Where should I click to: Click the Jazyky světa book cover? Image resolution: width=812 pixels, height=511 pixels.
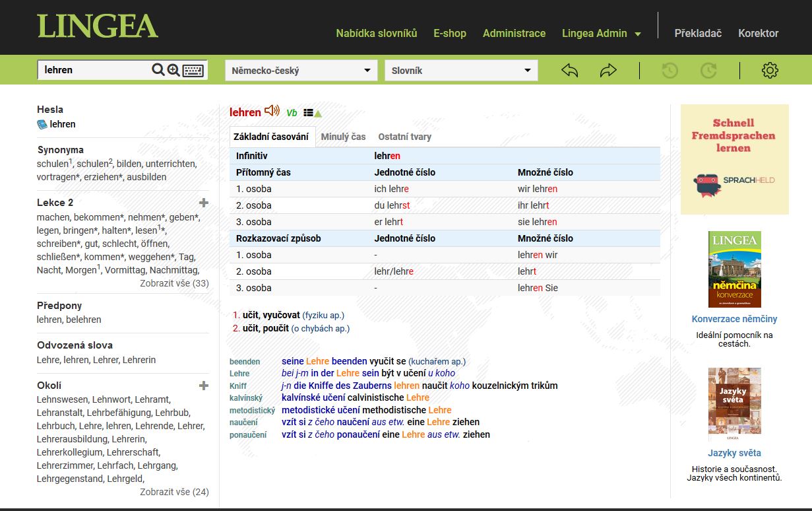click(x=734, y=404)
